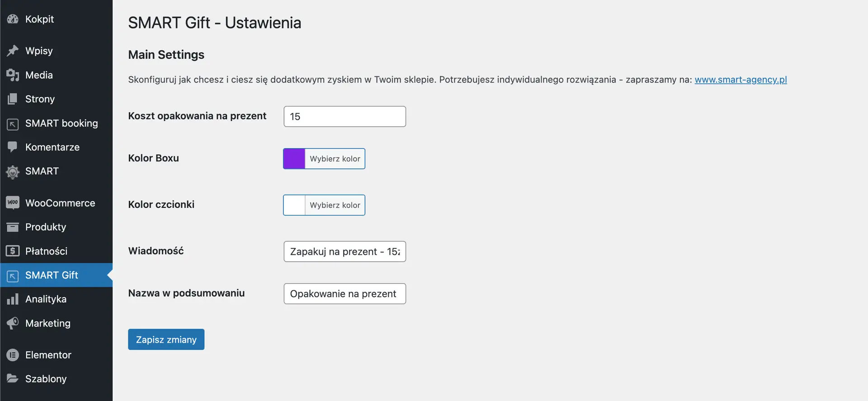The width and height of the screenshot is (868, 401).
Task: Click the Koszt opakowania na prezent field
Action: click(344, 117)
